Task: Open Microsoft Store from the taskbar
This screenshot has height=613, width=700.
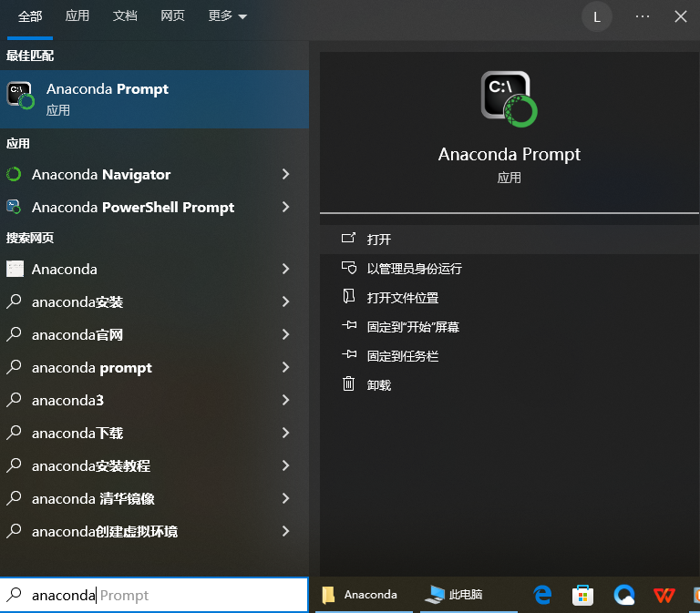Action: tap(583, 595)
